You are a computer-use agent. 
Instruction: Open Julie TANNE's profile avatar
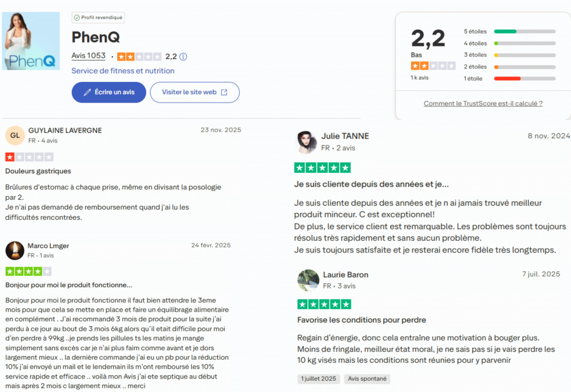tap(306, 141)
